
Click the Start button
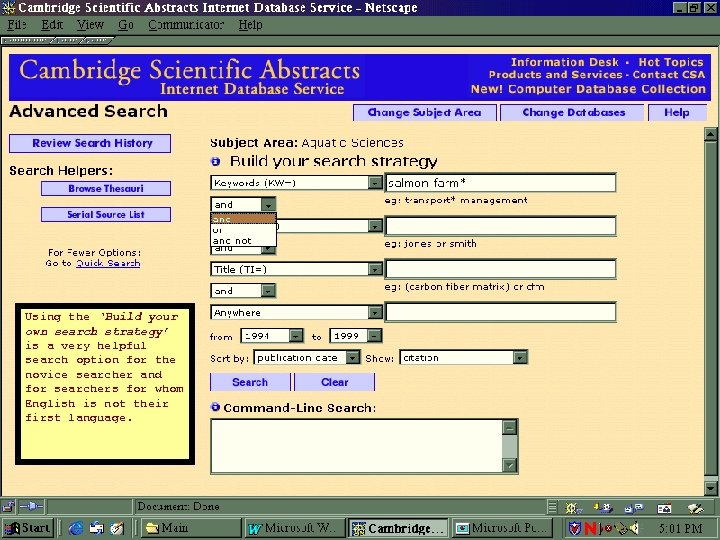(27, 529)
